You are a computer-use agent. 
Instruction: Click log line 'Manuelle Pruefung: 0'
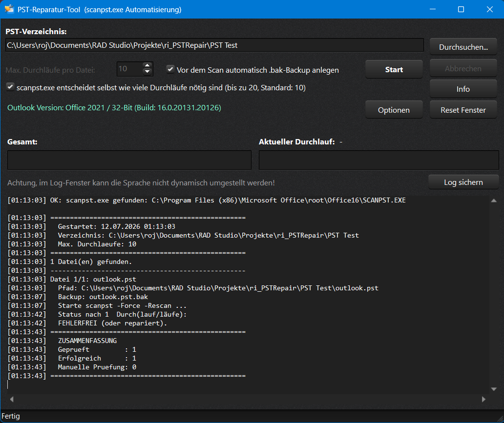(x=97, y=367)
